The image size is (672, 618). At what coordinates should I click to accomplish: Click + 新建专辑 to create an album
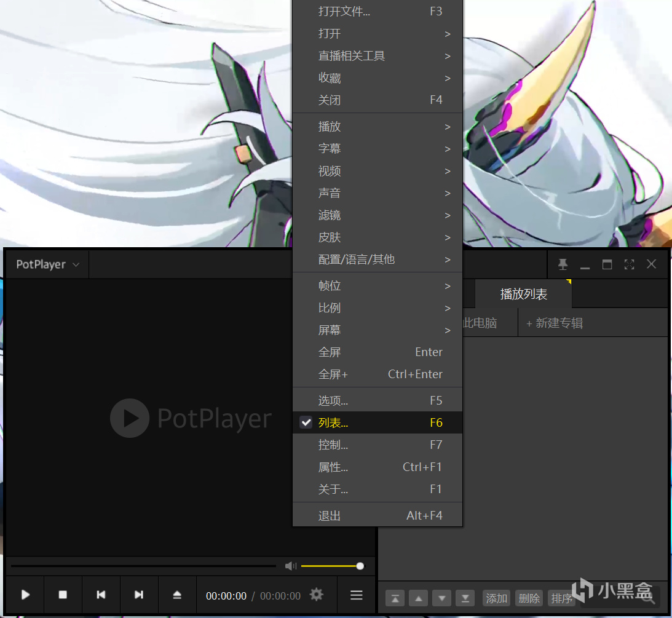pos(555,323)
